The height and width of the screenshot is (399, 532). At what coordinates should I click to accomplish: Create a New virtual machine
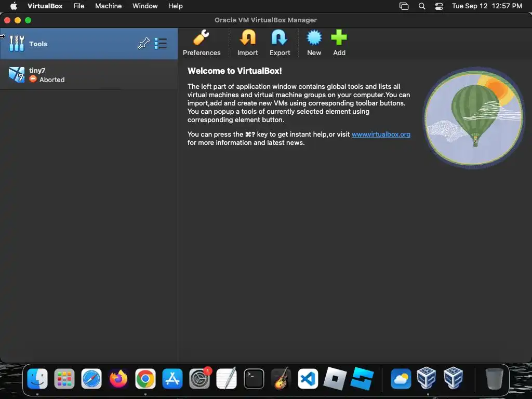point(314,43)
